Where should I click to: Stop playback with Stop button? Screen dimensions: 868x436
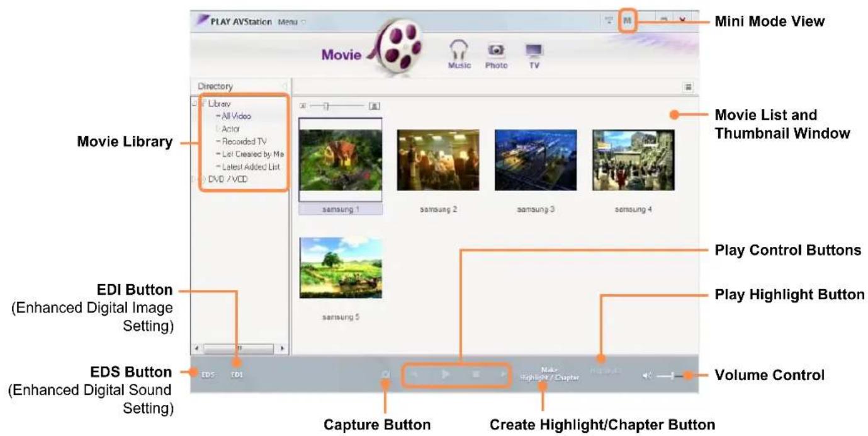pos(476,374)
